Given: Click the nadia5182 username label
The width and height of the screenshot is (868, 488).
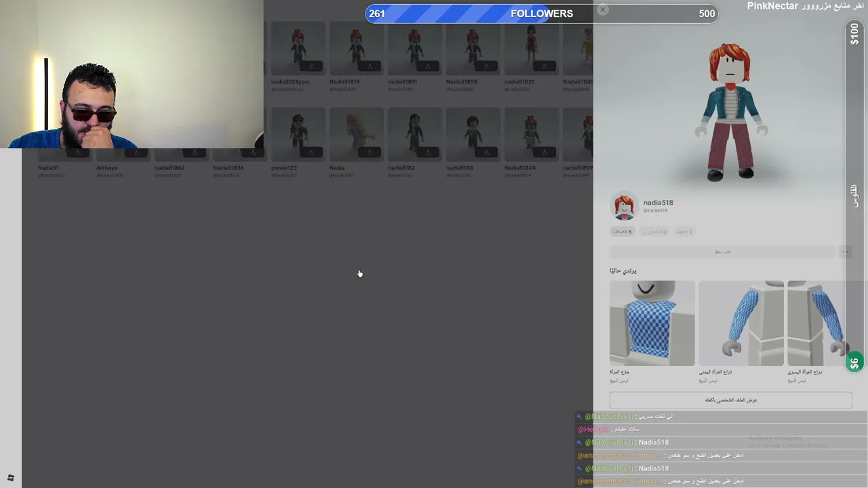Looking at the screenshot, I should pos(401,168).
